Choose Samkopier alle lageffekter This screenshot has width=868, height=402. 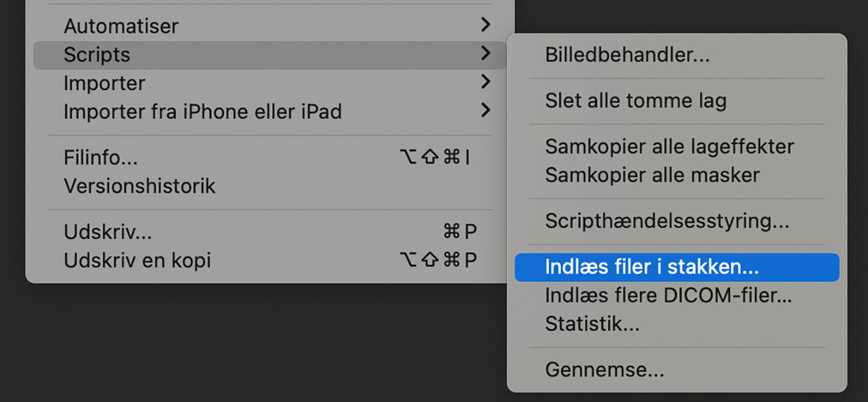(669, 146)
